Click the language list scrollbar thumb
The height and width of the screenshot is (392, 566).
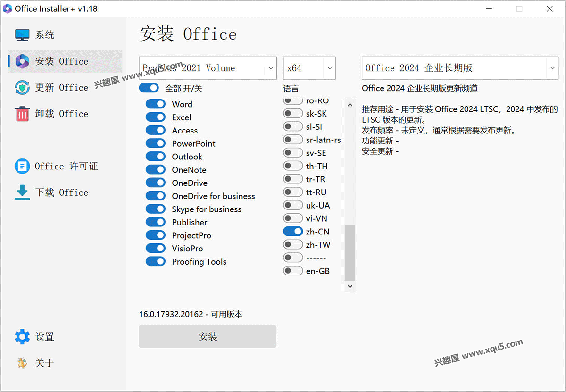350,253
